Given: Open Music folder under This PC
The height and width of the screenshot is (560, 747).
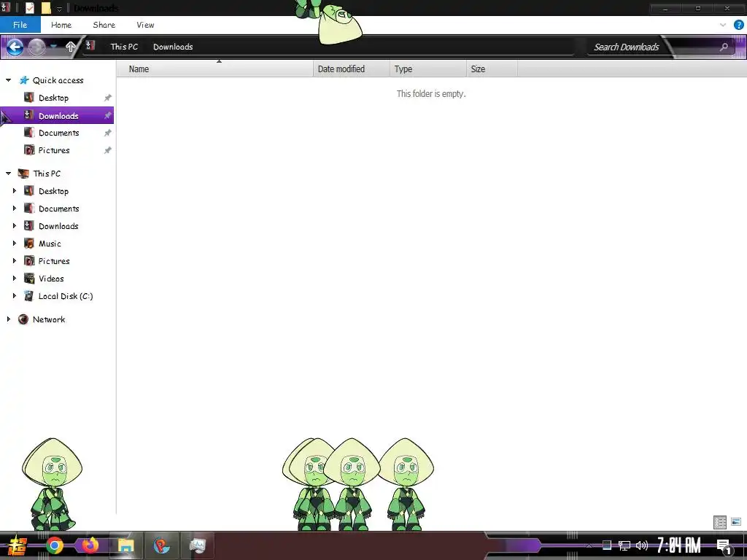Looking at the screenshot, I should pyautogui.click(x=50, y=244).
